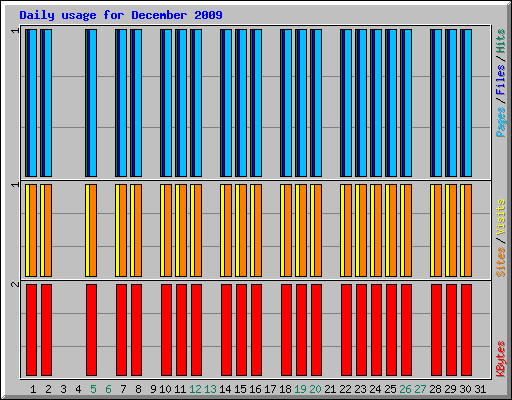Select the red KBytes bar for day 30
Viewport: 512px width, 400px height.
click(x=466, y=330)
